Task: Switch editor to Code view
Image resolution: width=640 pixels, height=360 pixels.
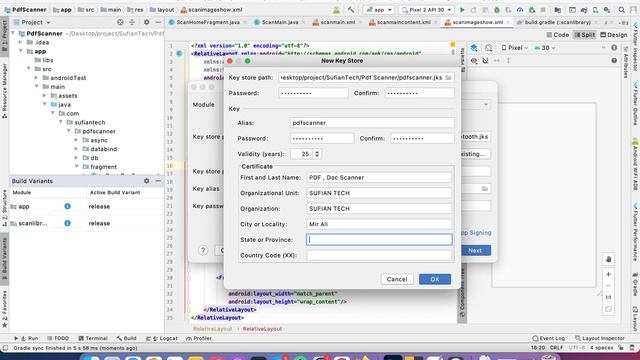Action: (x=558, y=35)
